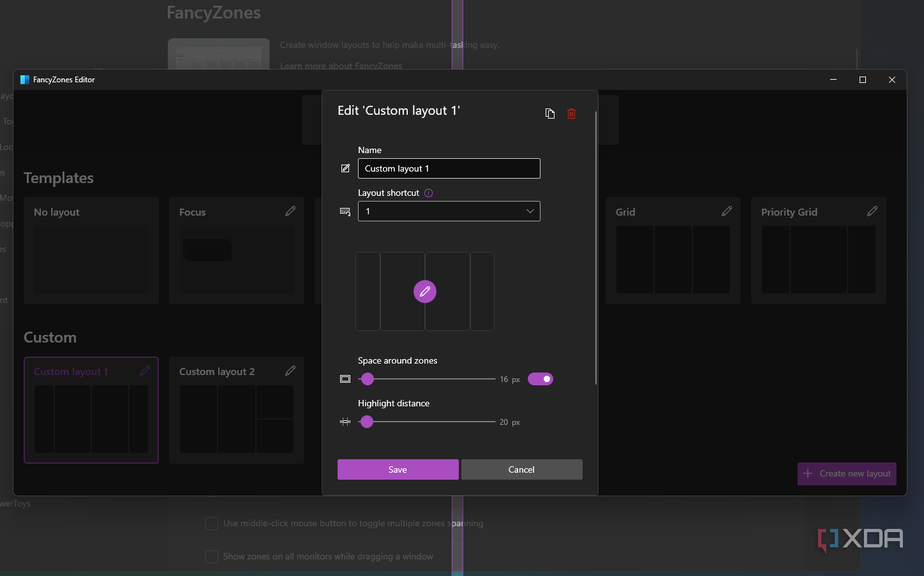Disable the Space around zones toggle
This screenshot has width=924, height=576.
pos(540,379)
